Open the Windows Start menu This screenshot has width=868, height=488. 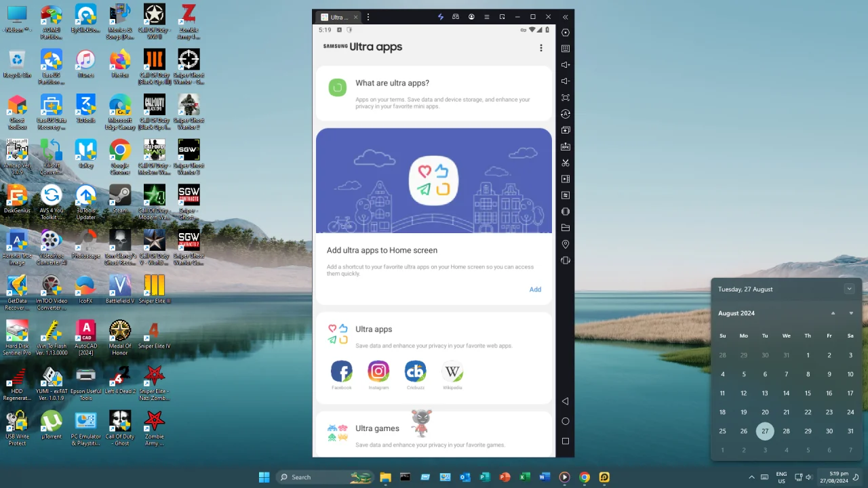264,477
